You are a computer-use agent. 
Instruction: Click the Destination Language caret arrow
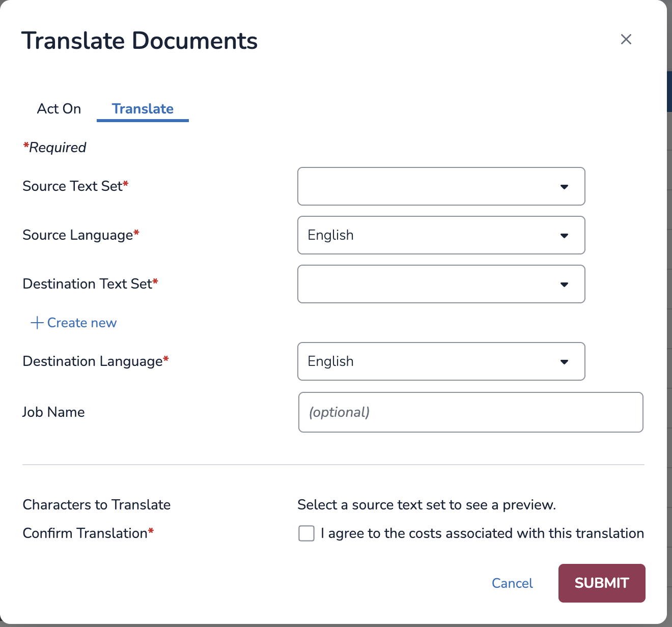[564, 362]
